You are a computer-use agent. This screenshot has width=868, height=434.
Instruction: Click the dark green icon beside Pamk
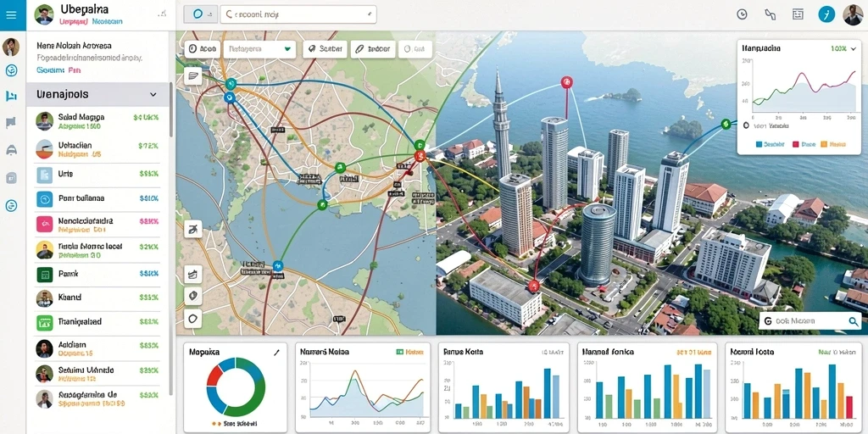click(x=44, y=274)
